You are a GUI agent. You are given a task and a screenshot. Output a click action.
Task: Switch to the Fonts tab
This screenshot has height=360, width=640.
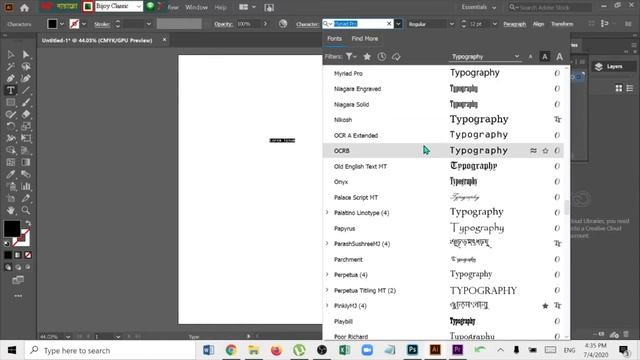click(x=334, y=38)
